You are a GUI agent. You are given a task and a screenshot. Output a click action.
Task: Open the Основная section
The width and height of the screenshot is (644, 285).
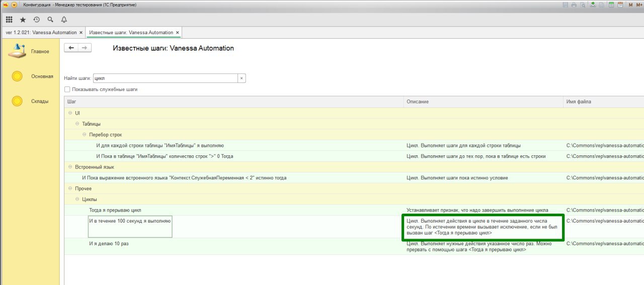(42, 76)
